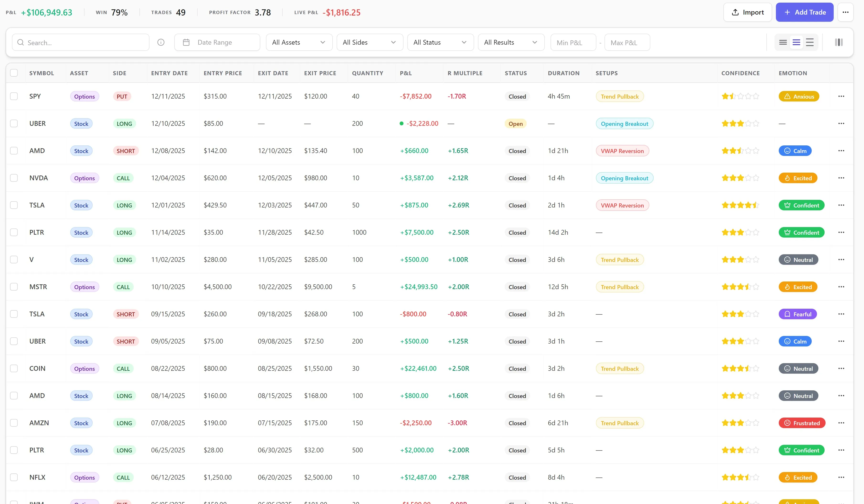The image size is (864, 504).
Task: Open row actions for COIN trade
Action: click(841, 369)
